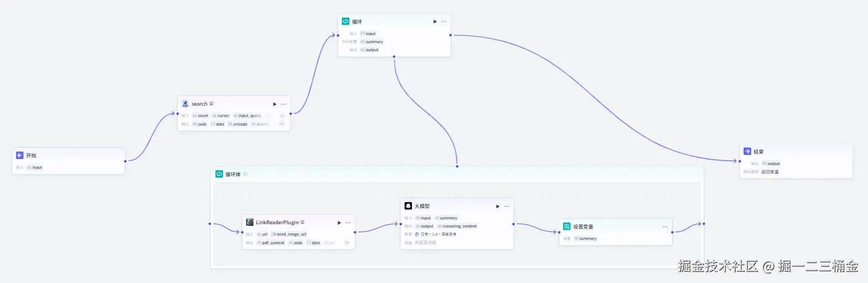
Task: Click the 结束 end node icon
Action: (x=747, y=151)
